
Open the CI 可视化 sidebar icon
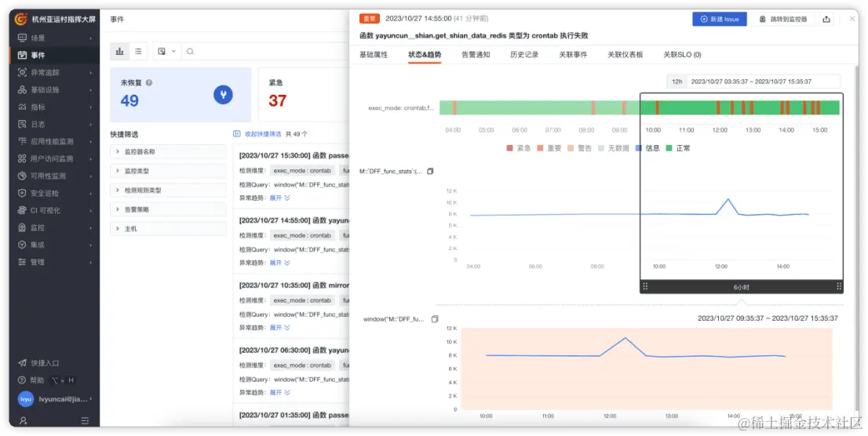(x=22, y=210)
